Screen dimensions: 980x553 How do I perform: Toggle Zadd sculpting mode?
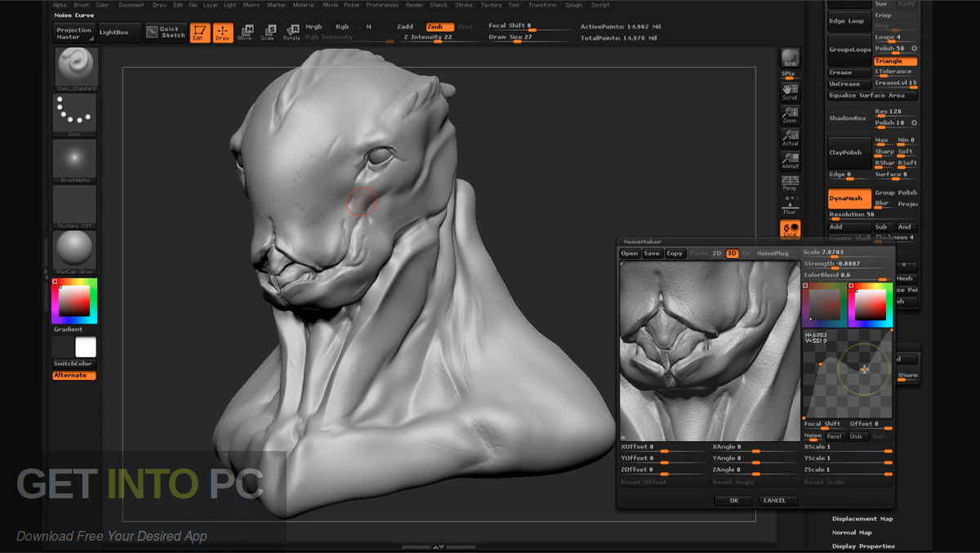coord(405,27)
